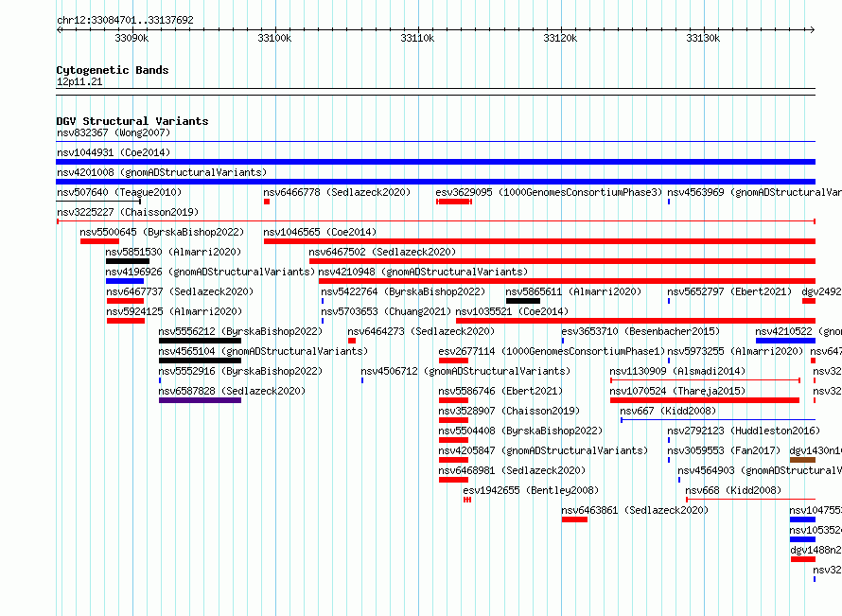Select nsv5586746 (Ebert2021) red bar
Image resolution: width=842 pixels, height=616 pixels.
(454, 400)
